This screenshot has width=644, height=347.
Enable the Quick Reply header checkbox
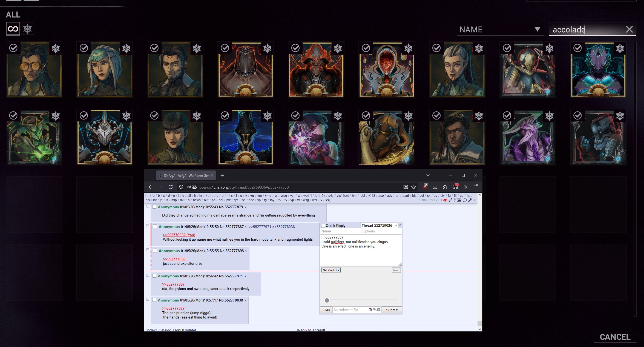click(323, 226)
